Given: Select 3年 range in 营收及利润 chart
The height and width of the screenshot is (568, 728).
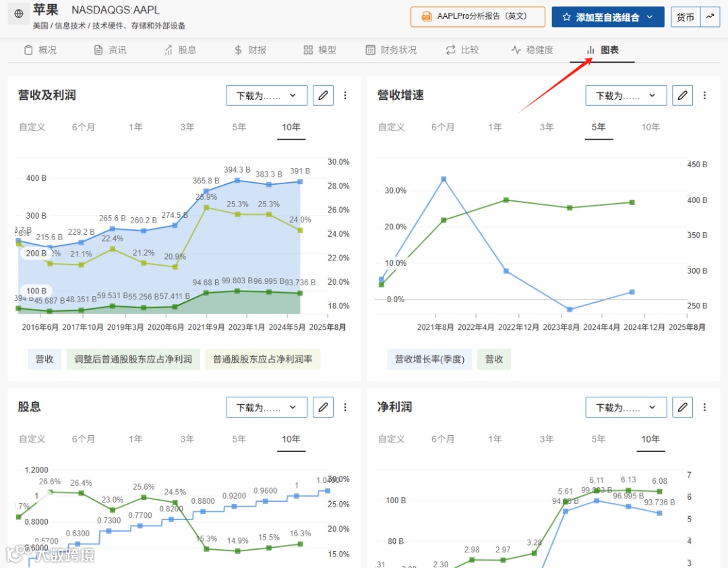Looking at the screenshot, I should tap(187, 127).
